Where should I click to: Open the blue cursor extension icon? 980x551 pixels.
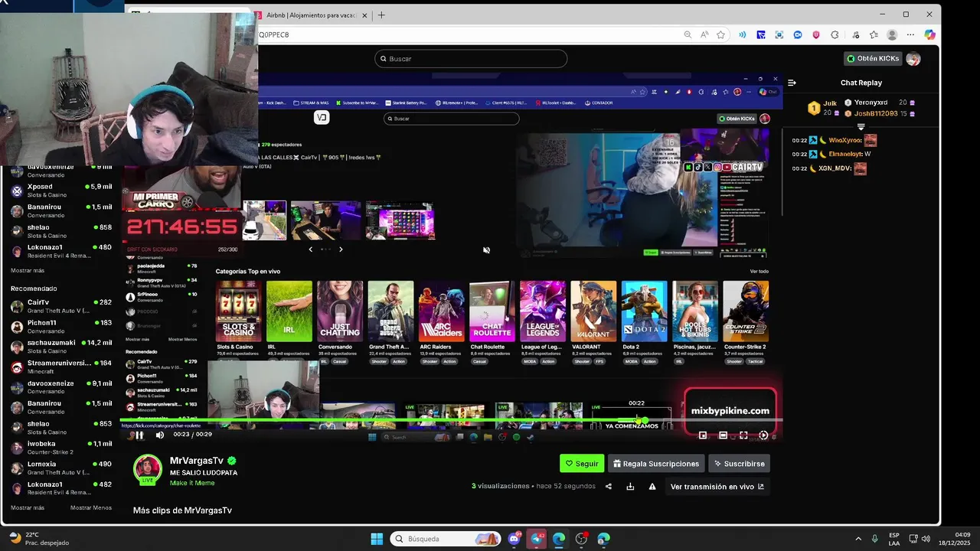pos(761,34)
